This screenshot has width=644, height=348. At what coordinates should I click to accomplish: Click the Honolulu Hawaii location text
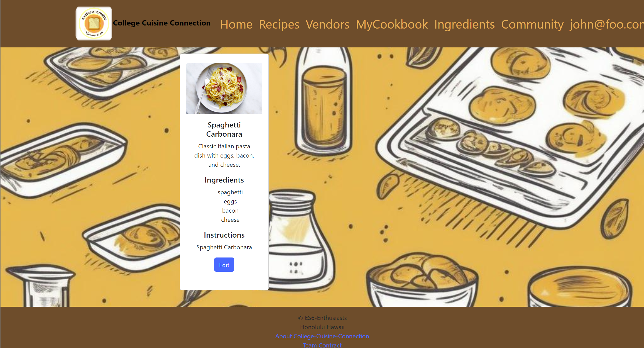pyautogui.click(x=322, y=327)
